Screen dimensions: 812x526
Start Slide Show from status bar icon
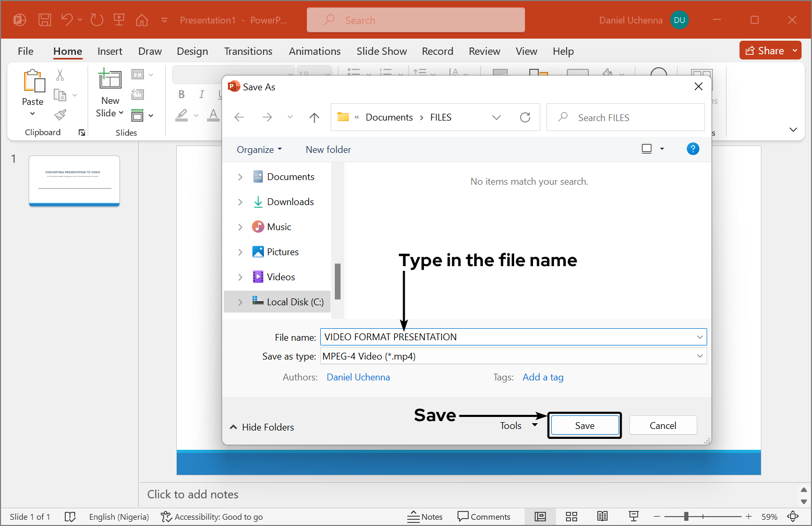pos(633,517)
